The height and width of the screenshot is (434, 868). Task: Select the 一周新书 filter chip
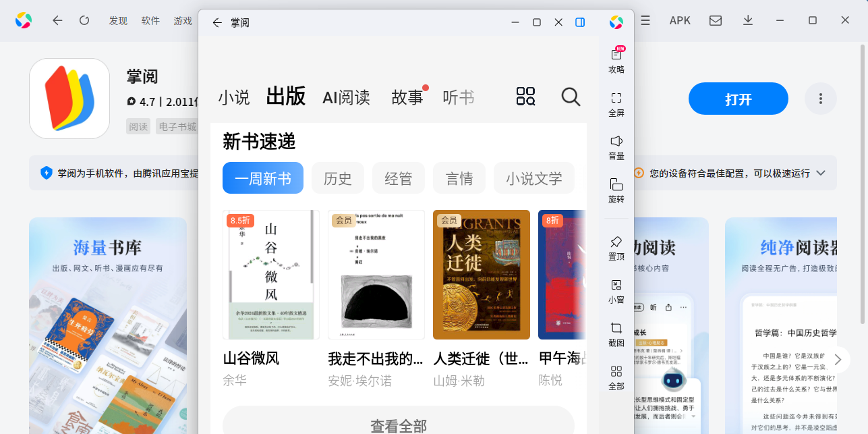(x=263, y=178)
